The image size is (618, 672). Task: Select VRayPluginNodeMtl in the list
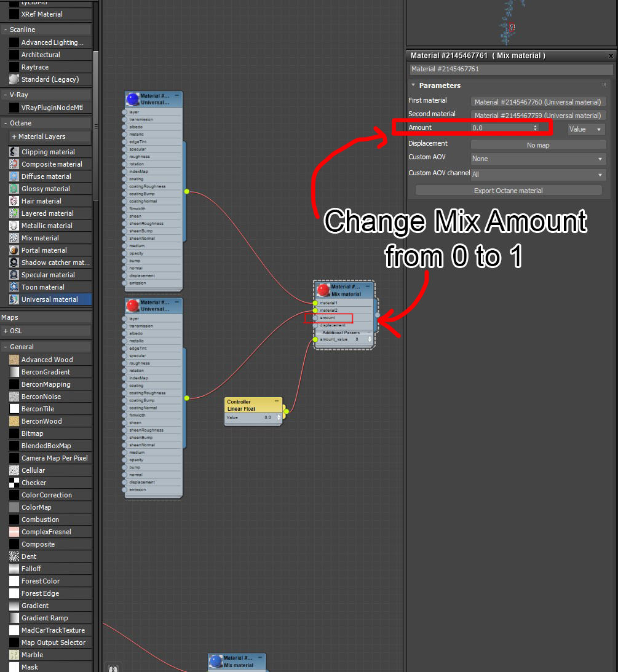coord(52,108)
